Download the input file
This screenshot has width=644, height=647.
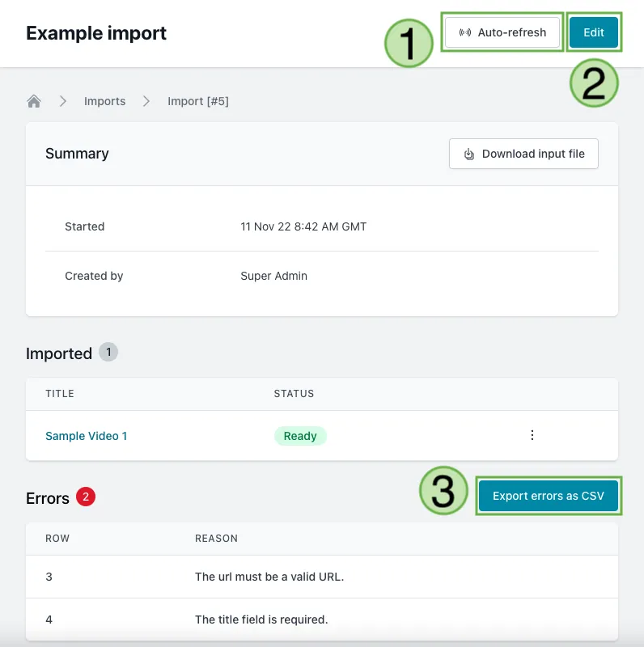(523, 154)
